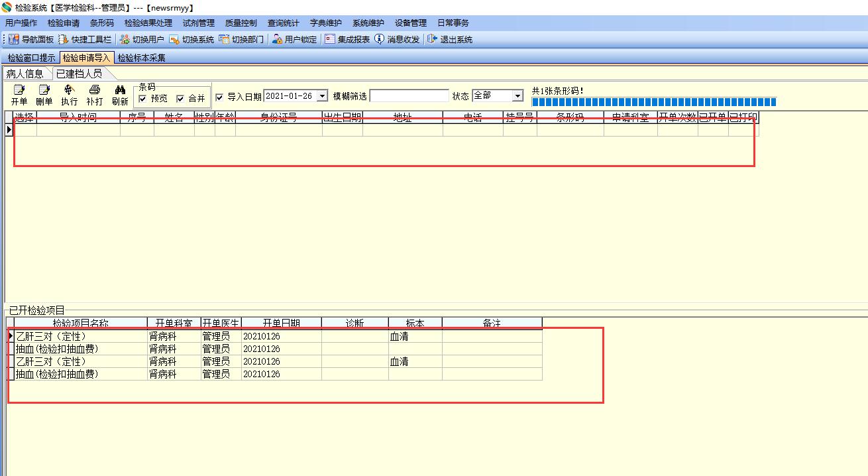Click the 开单医生 column header

click(x=221, y=324)
